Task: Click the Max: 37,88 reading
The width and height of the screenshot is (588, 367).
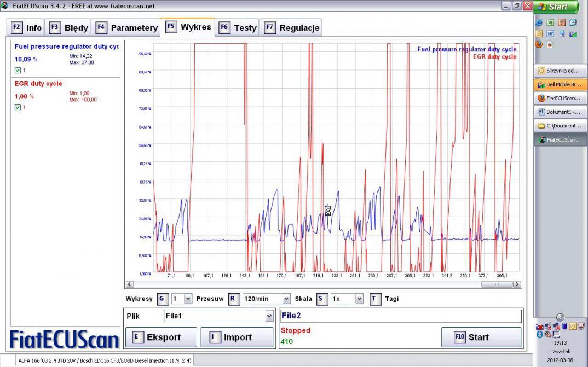Action: tap(82, 62)
